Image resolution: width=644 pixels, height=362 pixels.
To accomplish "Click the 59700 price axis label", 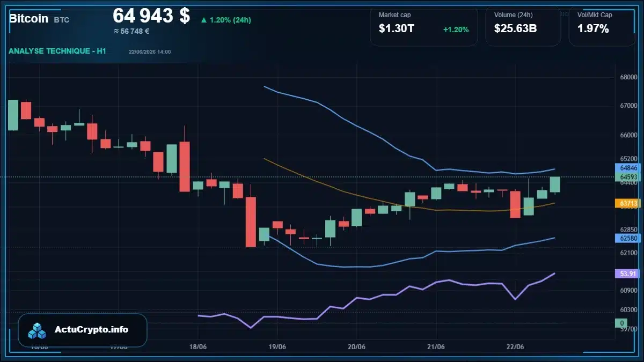I will [628, 329].
